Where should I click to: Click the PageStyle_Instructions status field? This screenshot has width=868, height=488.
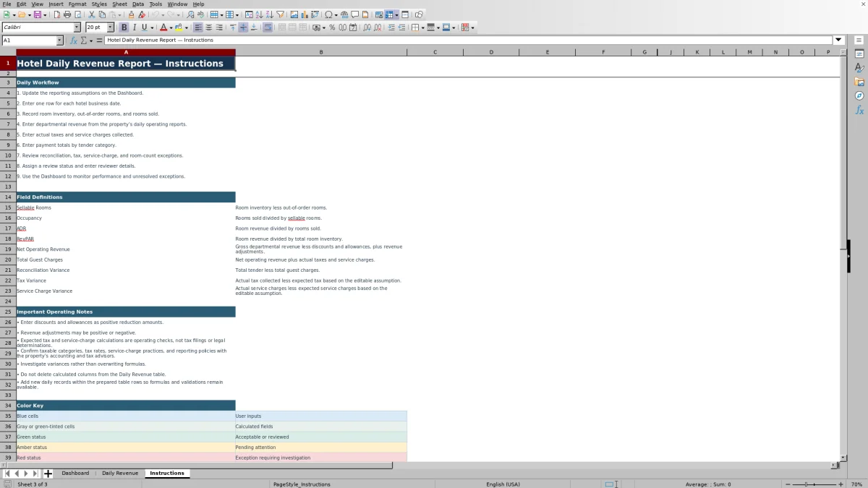302,484
